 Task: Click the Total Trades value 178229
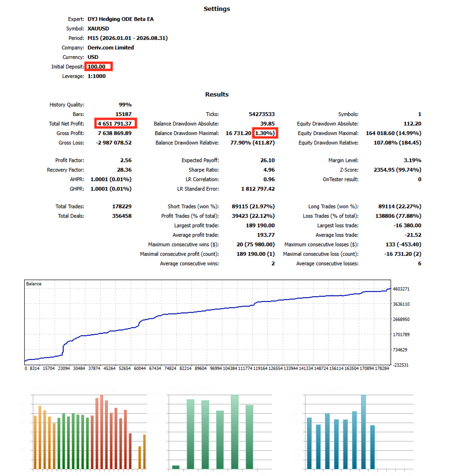122,206
